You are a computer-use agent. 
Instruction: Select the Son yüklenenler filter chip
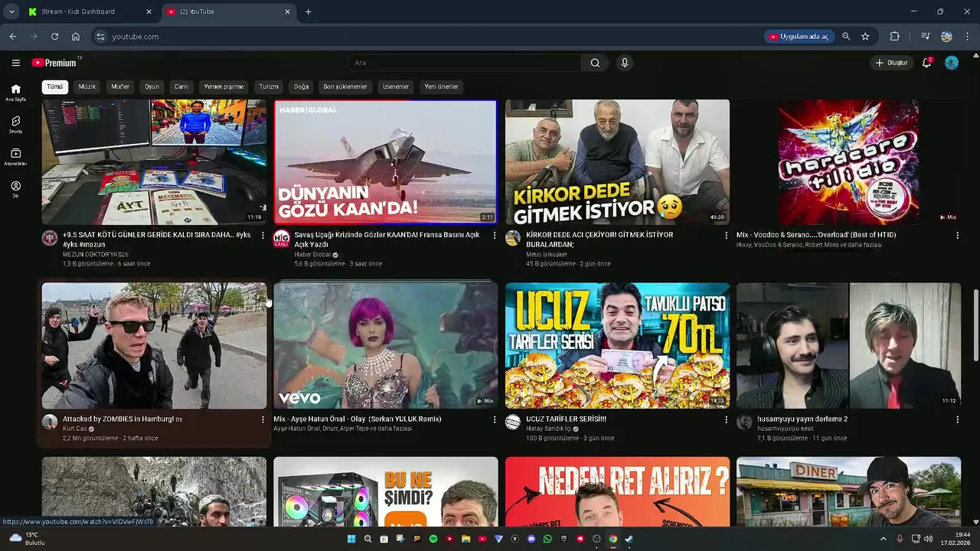pyautogui.click(x=345, y=86)
